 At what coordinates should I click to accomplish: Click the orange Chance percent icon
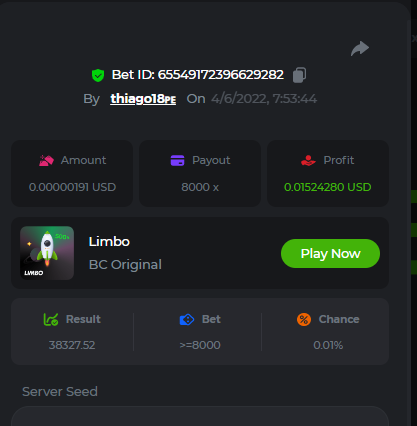(x=304, y=319)
